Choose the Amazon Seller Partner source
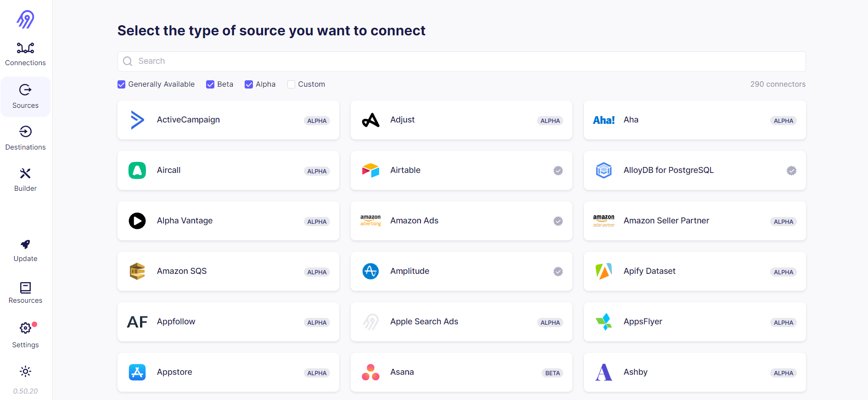This screenshot has height=400, width=868. (694, 221)
